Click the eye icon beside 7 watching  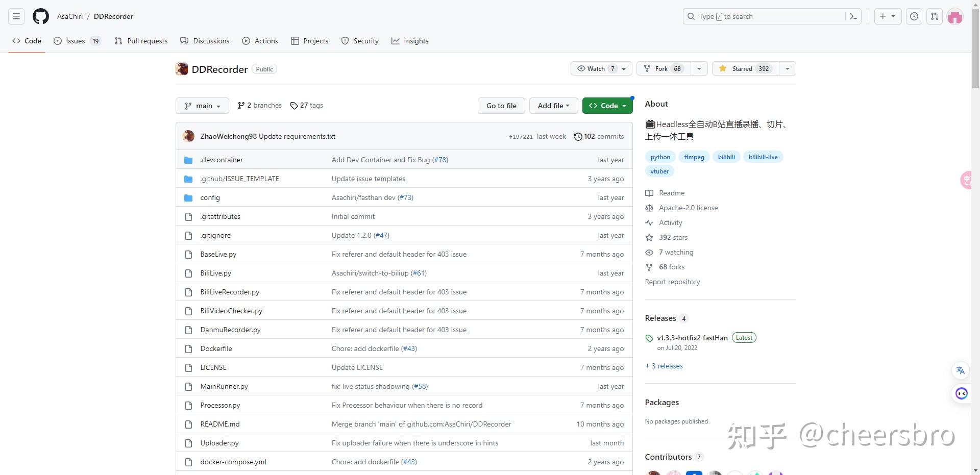(649, 252)
